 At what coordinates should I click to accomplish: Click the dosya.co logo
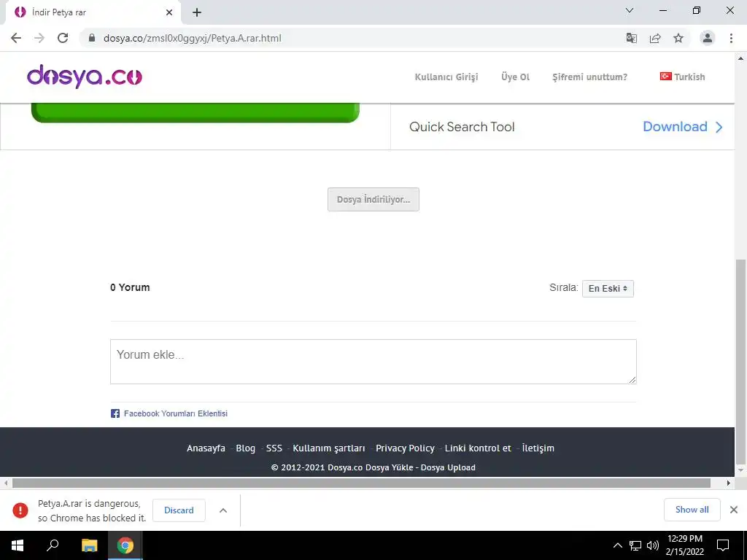coord(85,76)
